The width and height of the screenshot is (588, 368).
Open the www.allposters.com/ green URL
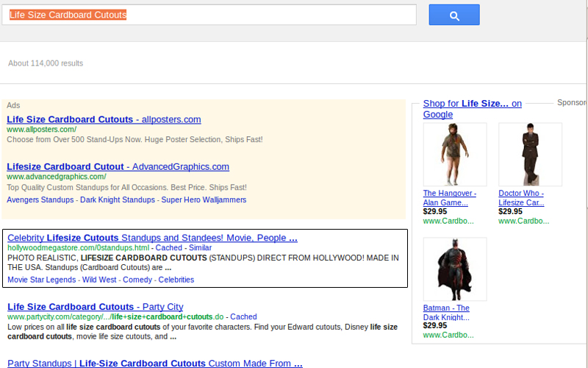[x=42, y=130]
